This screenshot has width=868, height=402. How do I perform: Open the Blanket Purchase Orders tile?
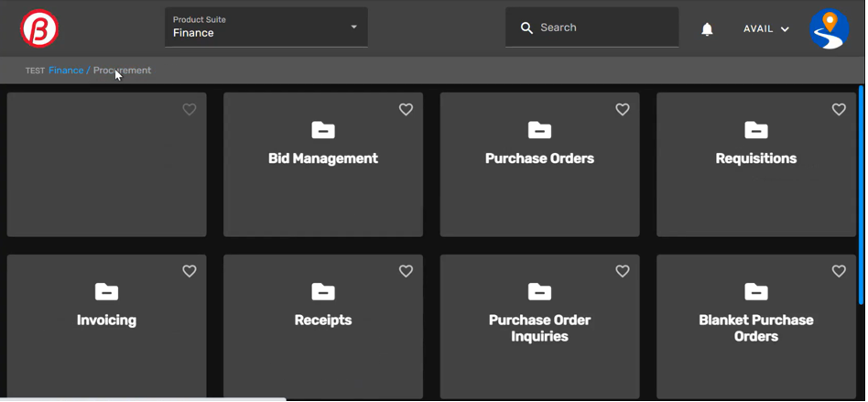pos(756,327)
